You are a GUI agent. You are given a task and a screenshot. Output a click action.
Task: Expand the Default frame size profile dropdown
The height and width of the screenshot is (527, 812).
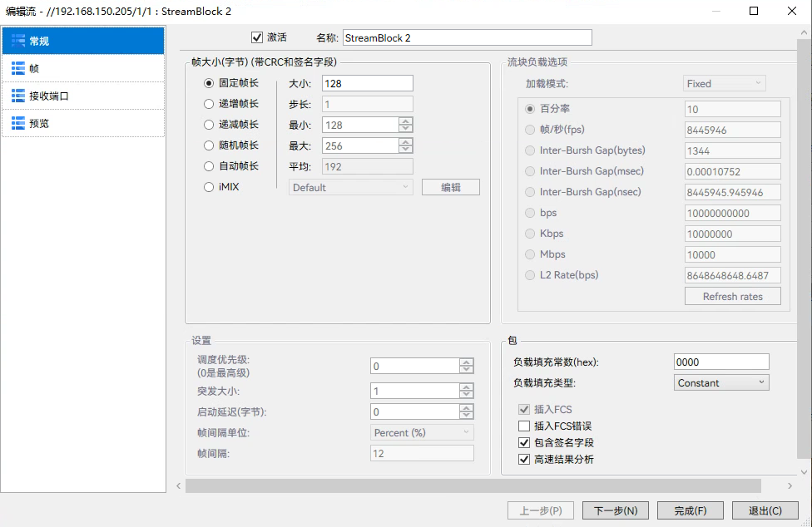pyautogui.click(x=350, y=186)
